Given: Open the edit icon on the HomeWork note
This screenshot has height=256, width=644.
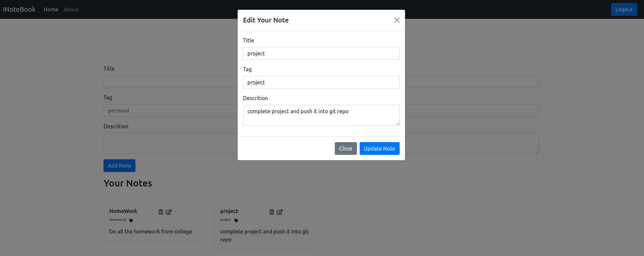Looking at the screenshot, I should click(169, 212).
